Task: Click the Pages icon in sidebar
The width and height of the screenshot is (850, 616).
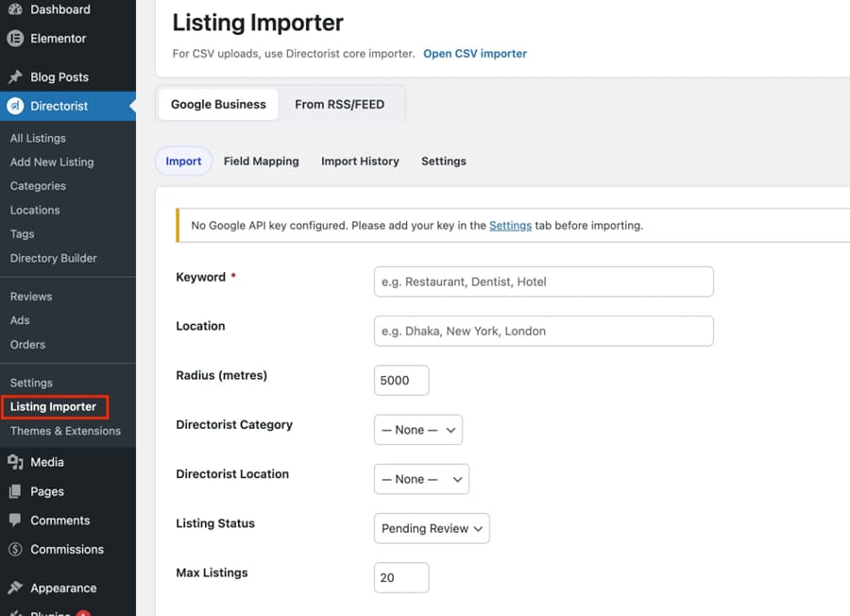Action: tap(15, 491)
